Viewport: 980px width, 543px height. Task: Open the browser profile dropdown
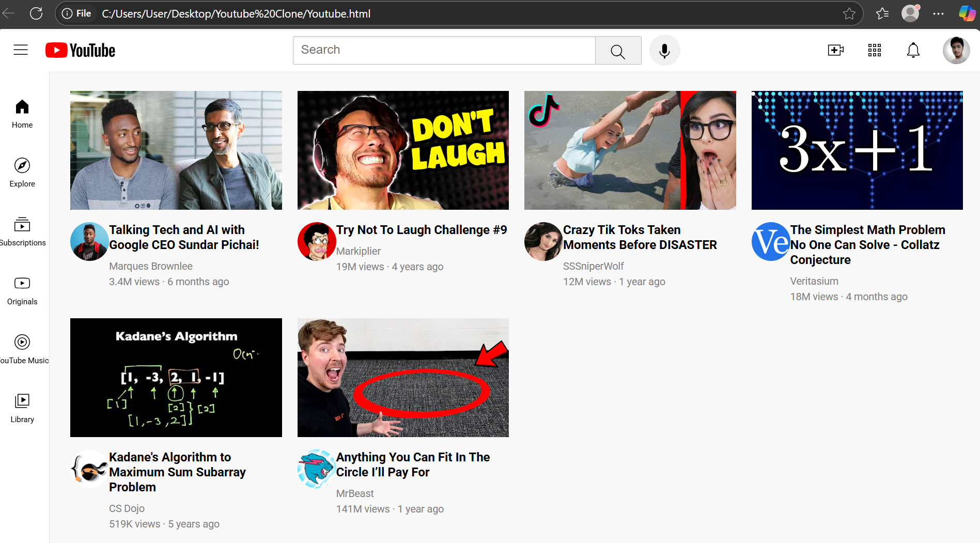910,13
